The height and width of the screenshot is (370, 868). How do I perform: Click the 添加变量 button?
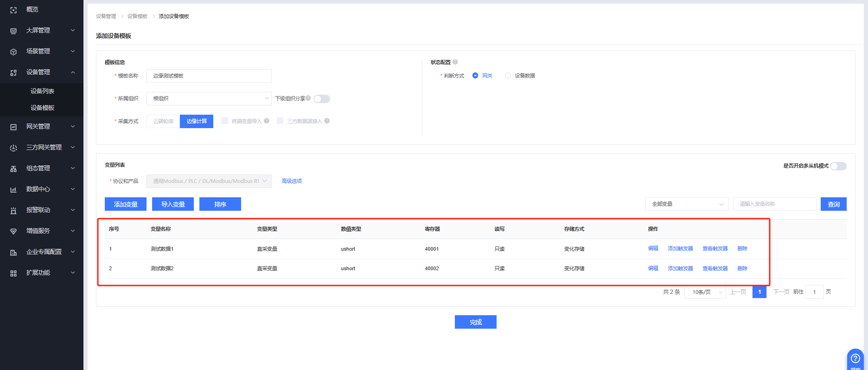point(126,204)
